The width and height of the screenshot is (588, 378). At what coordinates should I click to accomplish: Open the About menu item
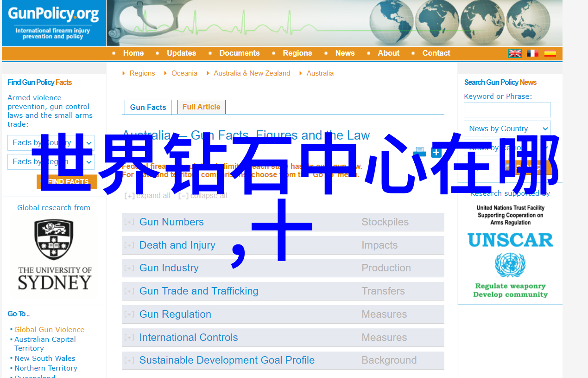389,53
